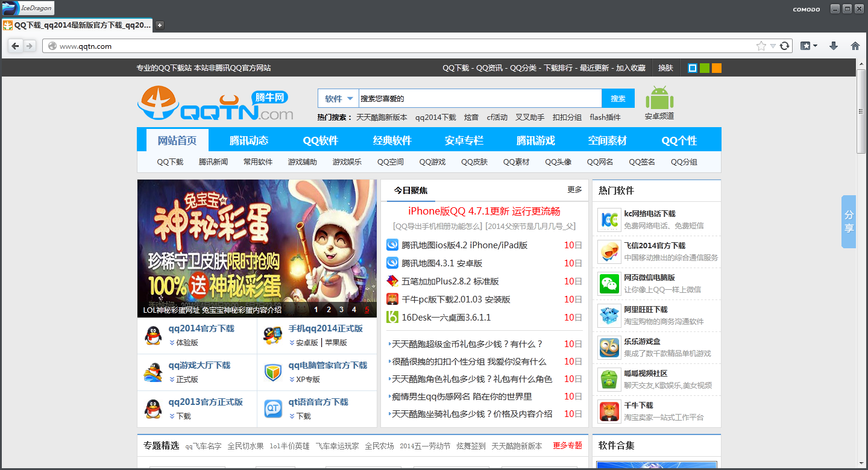Click the 阿里旺旺下载 app icon
868x470 pixels.
[609, 316]
